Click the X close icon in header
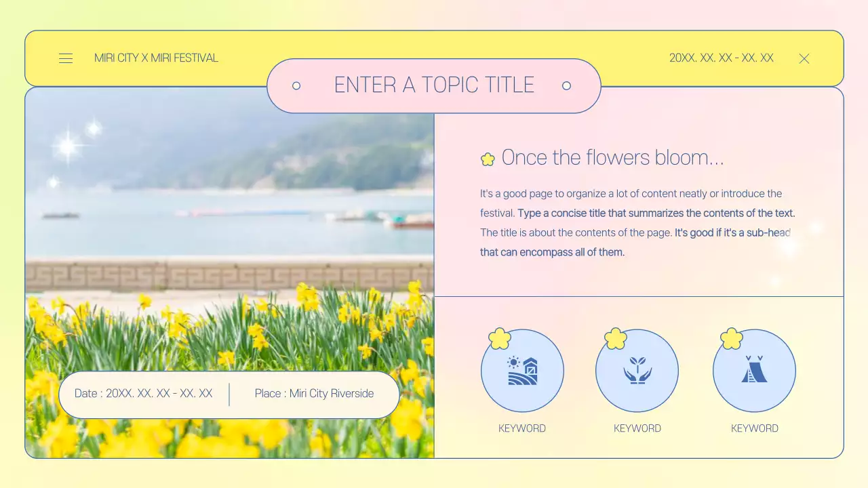The height and width of the screenshot is (488, 868). (804, 58)
